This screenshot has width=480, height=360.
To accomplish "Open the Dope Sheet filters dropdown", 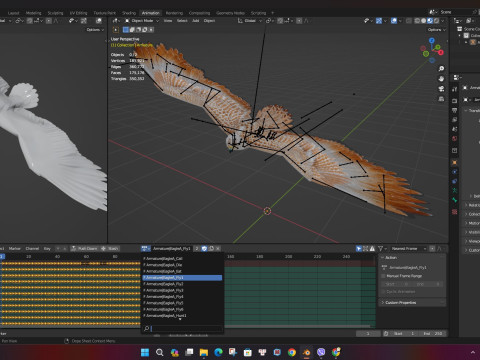I will coord(382,249).
